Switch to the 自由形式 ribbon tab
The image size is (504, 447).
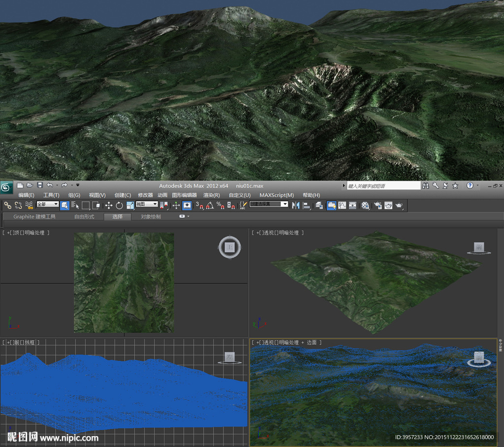click(x=84, y=217)
